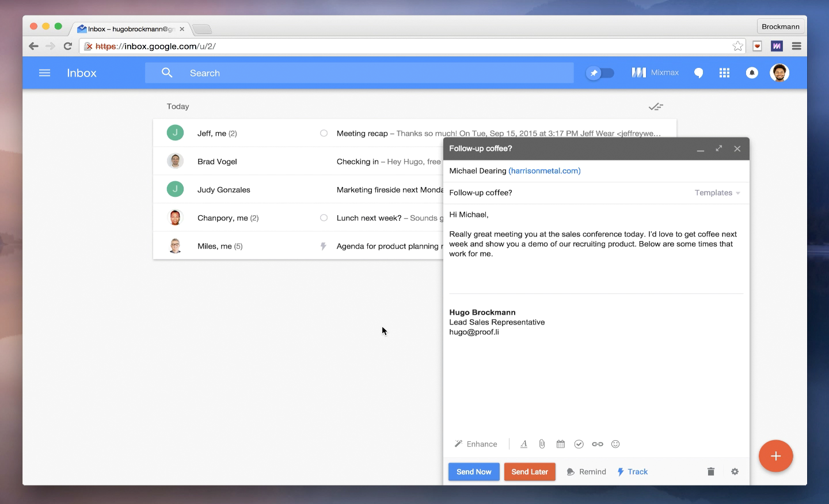Open Brad Vogel's Checking in email

298,161
